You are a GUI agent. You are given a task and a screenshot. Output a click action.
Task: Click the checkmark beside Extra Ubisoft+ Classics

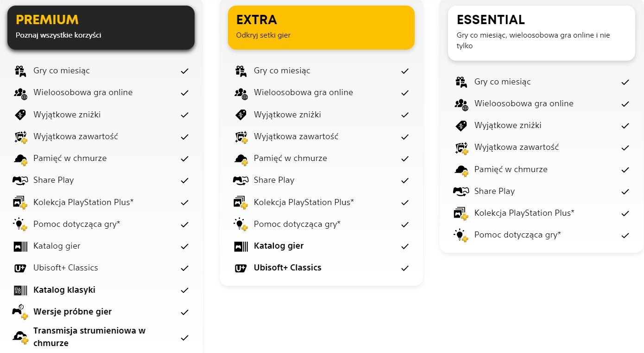[405, 268]
